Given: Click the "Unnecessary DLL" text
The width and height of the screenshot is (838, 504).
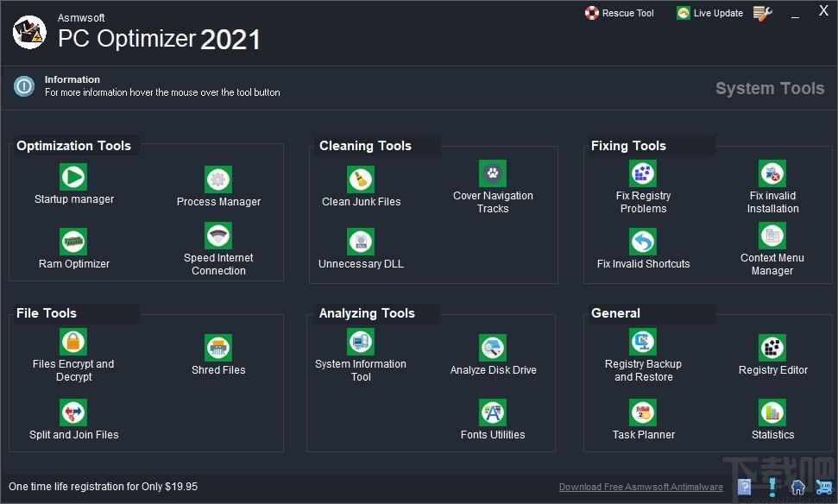Looking at the screenshot, I should point(362,263).
